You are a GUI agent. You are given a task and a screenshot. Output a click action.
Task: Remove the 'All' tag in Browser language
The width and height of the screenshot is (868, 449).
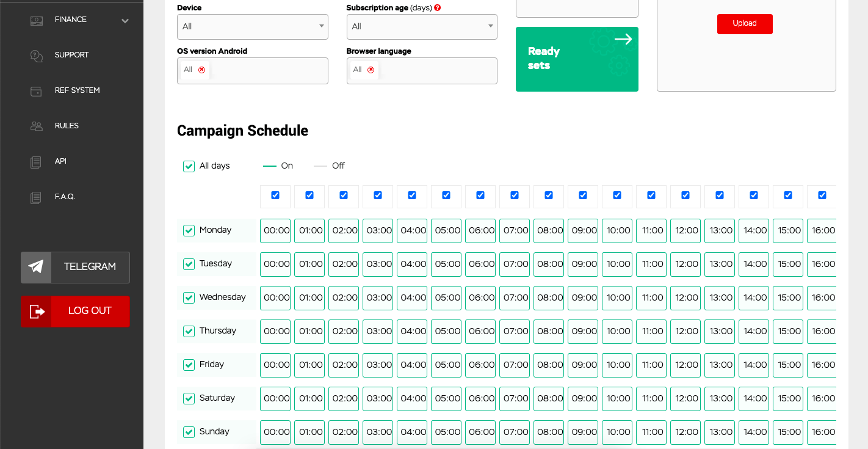pyautogui.click(x=371, y=70)
